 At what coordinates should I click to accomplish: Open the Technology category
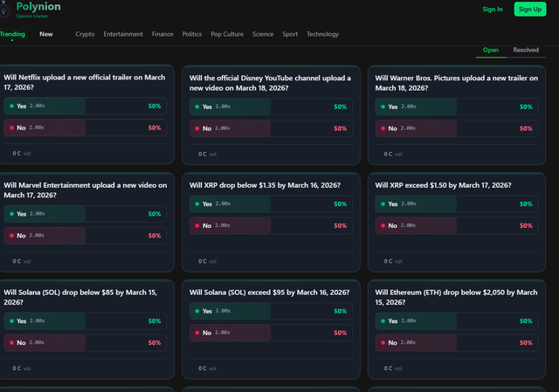pyautogui.click(x=322, y=34)
